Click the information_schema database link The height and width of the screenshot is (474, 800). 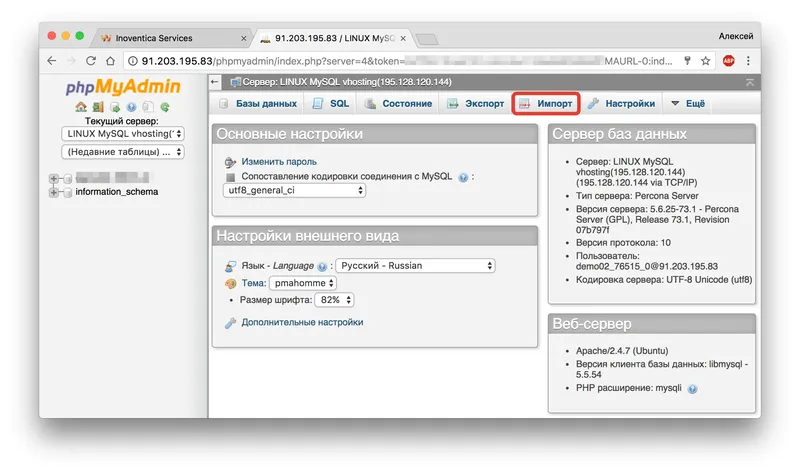(117, 192)
